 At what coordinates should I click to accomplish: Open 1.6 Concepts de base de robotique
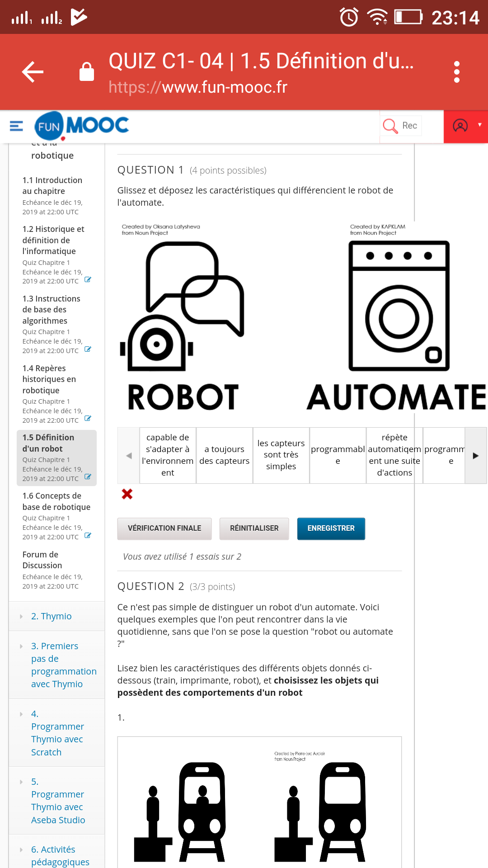pos(56,501)
